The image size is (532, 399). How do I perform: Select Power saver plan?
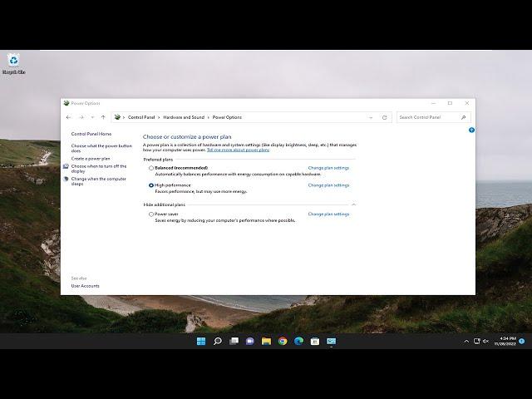pyautogui.click(x=151, y=214)
